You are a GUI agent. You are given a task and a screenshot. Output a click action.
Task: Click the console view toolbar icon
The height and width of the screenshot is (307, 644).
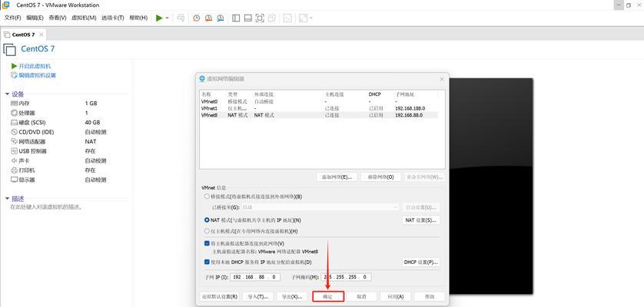[288, 18]
